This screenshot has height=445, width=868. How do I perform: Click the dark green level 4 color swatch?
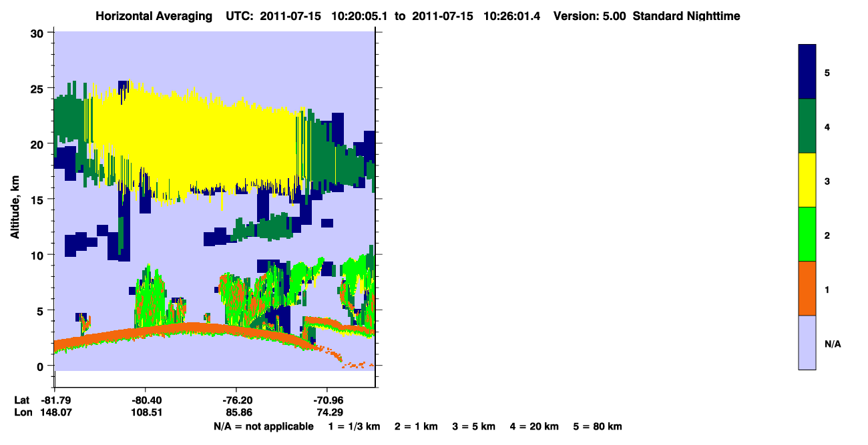click(807, 126)
